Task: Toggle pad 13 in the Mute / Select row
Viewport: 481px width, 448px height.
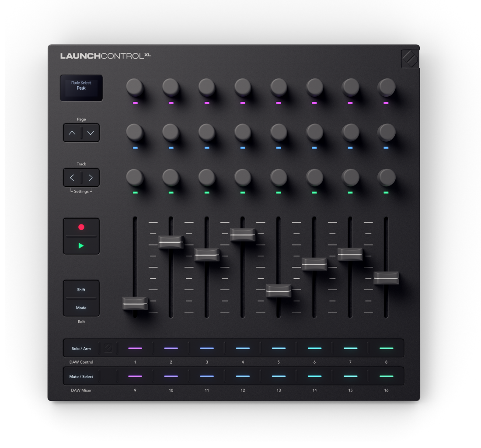Action: click(x=279, y=376)
